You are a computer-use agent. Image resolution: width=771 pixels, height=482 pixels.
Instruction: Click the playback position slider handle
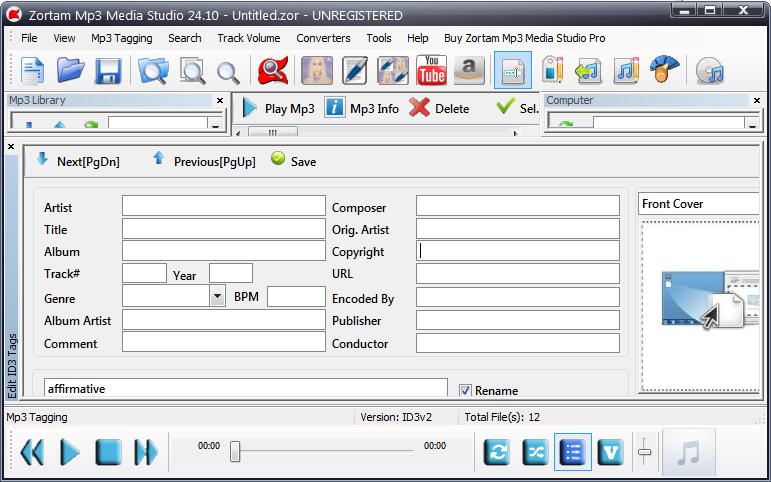(x=235, y=451)
